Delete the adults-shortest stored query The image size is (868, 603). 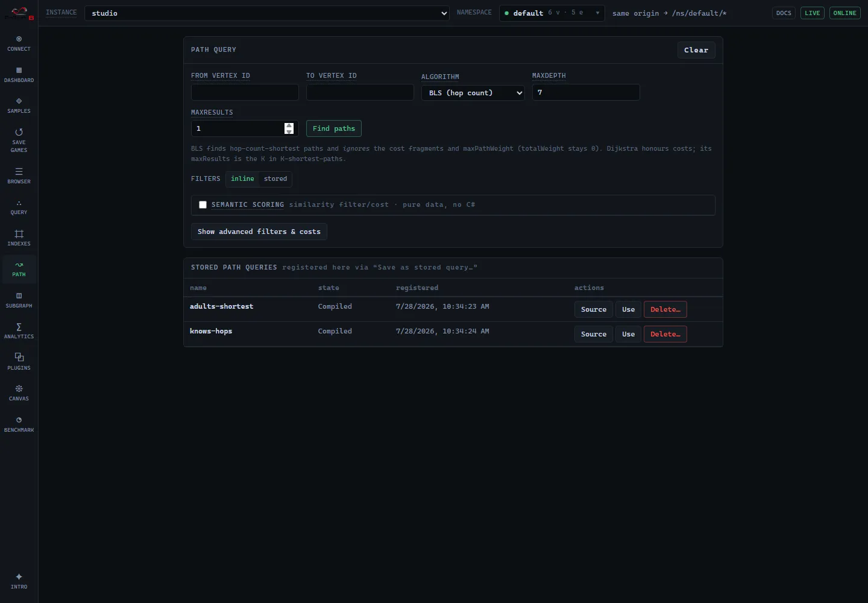[665, 309]
